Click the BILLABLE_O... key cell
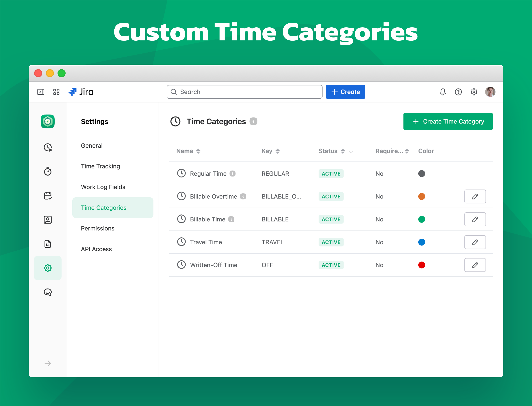Viewport: 532px width, 406px height. [281, 196]
